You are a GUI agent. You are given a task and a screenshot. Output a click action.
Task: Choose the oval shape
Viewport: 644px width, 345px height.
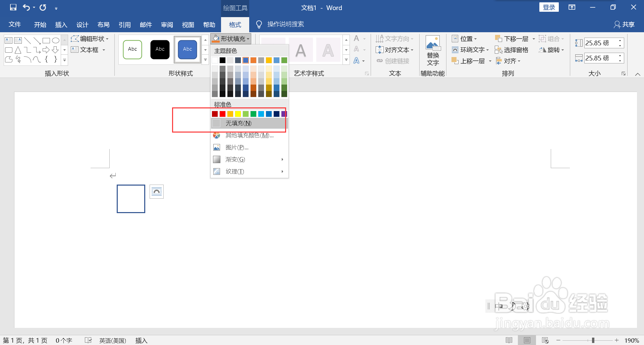tap(56, 41)
